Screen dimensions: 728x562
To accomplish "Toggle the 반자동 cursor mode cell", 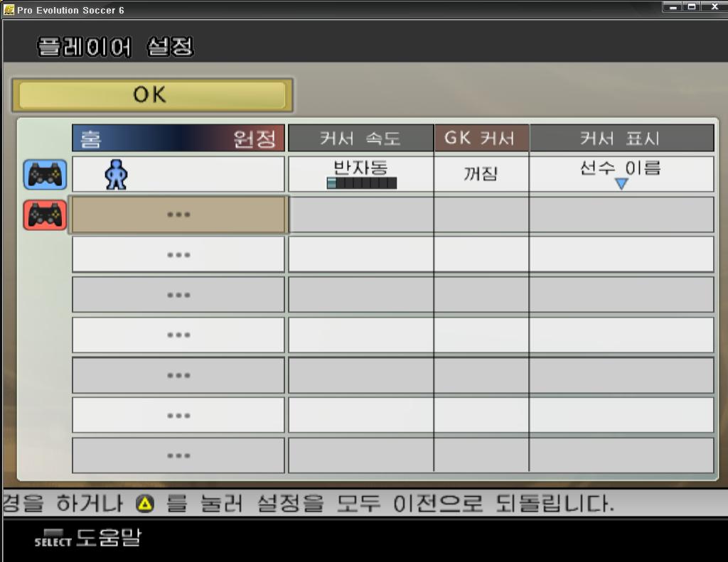I will tap(360, 174).
